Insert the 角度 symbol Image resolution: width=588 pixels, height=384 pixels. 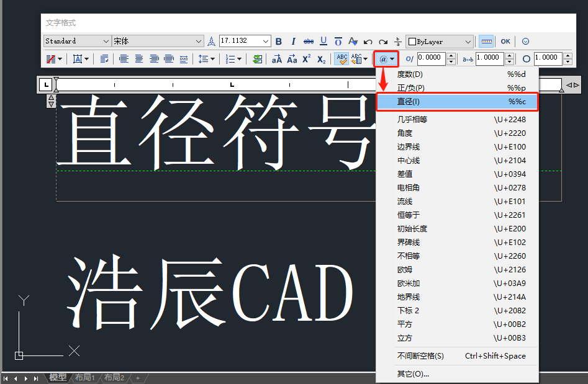[458, 133]
